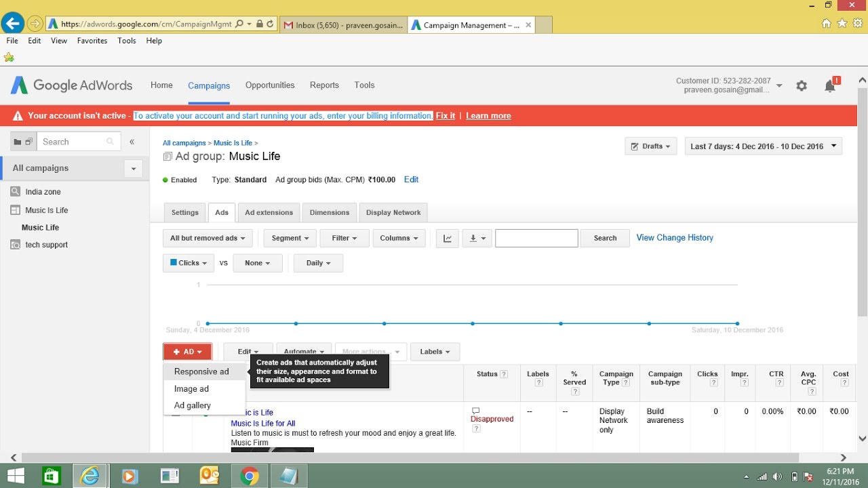Open All but removed ads dropdown
This screenshot has width=868, height=488.
coord(208,238)
